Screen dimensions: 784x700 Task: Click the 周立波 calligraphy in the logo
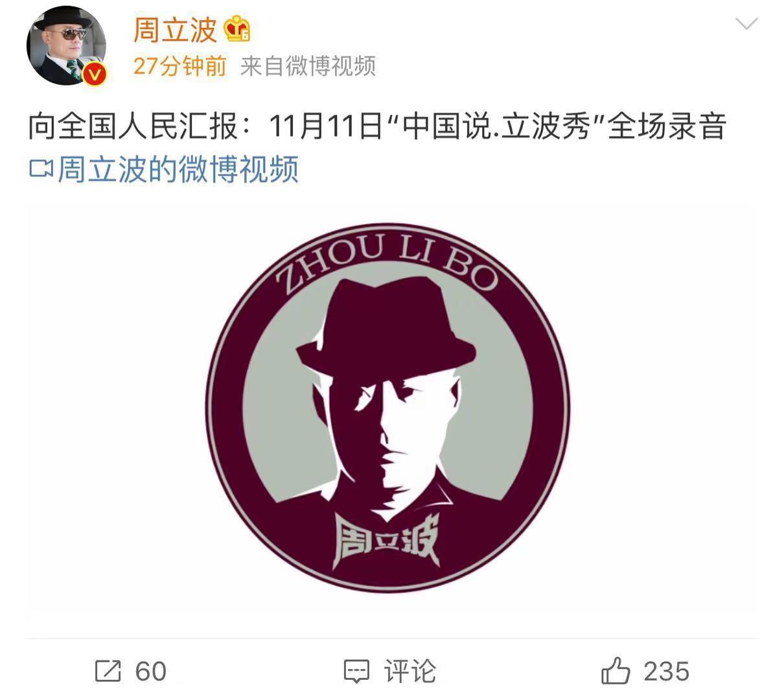tap(386, 539)
